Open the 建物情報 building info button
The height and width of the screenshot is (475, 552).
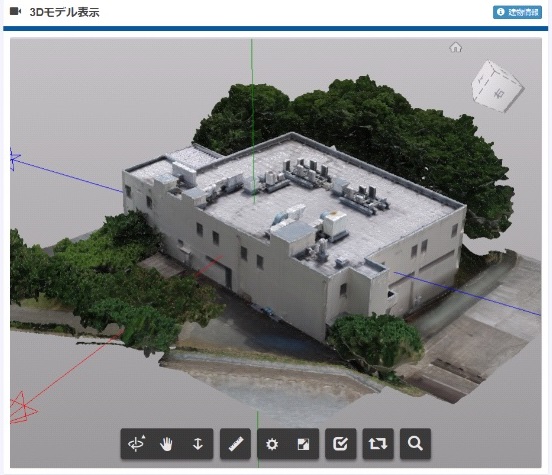tap(517, 12)
